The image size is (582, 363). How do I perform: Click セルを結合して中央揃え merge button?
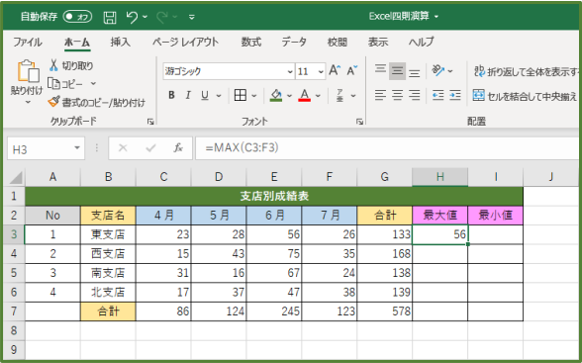(525, 96)
